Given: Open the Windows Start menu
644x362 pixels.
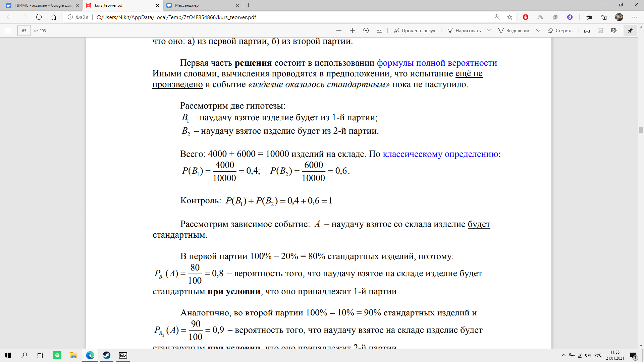Looking at the screenshot, I should [x=8, y=355].
